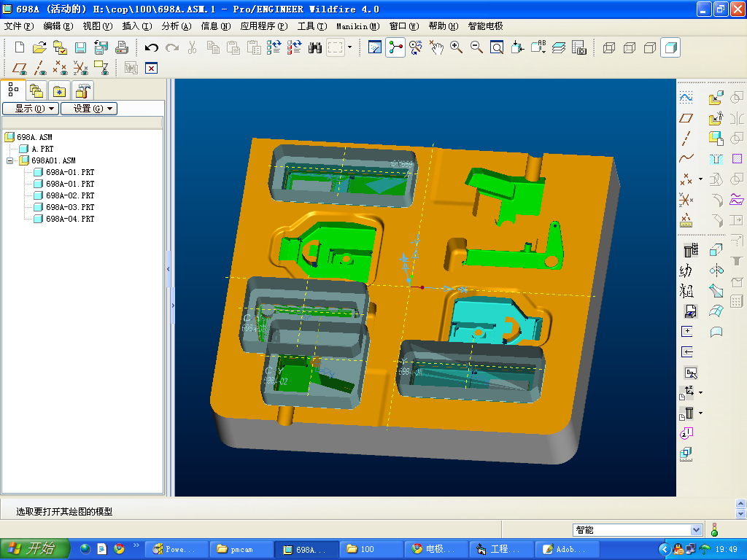Click the datum Sketch tool icon
The height and width of the screenshot is (560, 747).
(686, 98)
